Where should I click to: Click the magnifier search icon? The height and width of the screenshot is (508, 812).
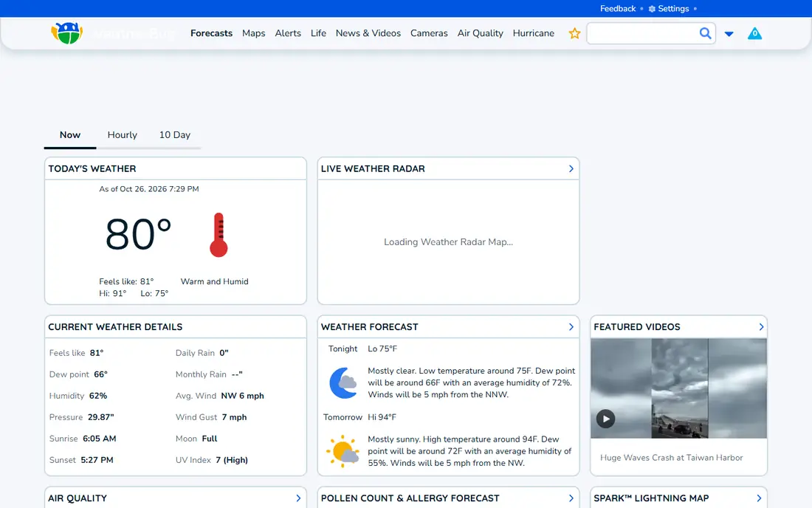(705, 34)
